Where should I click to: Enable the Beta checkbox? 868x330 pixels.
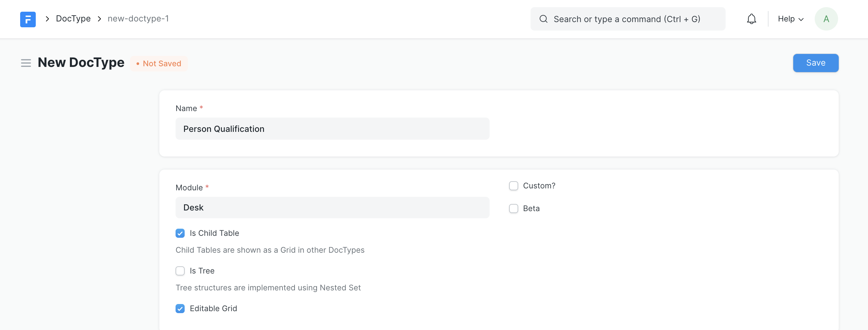click(x=513, y=209)
